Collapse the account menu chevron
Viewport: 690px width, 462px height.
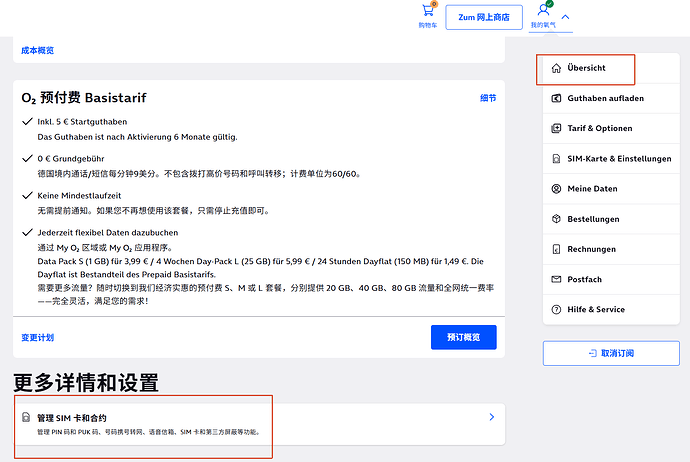pyautogui.click(x=565, y=17)
